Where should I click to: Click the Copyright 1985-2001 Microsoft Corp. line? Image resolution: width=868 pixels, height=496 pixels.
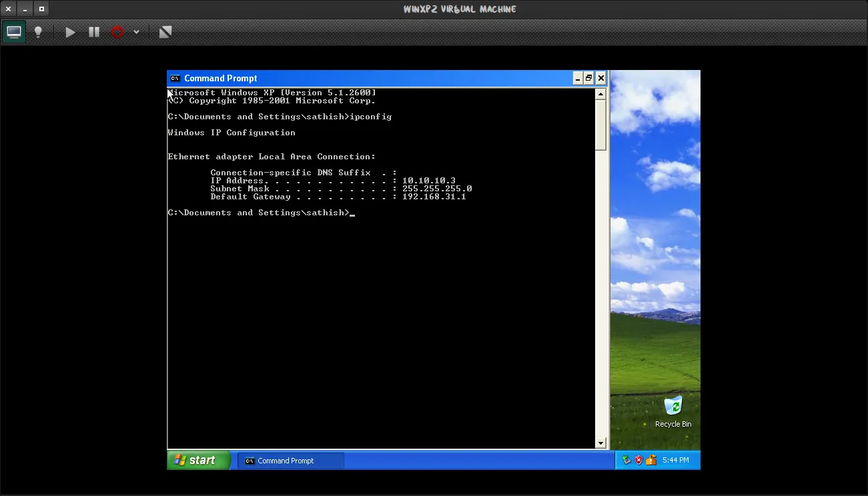[x=272, y=101]
